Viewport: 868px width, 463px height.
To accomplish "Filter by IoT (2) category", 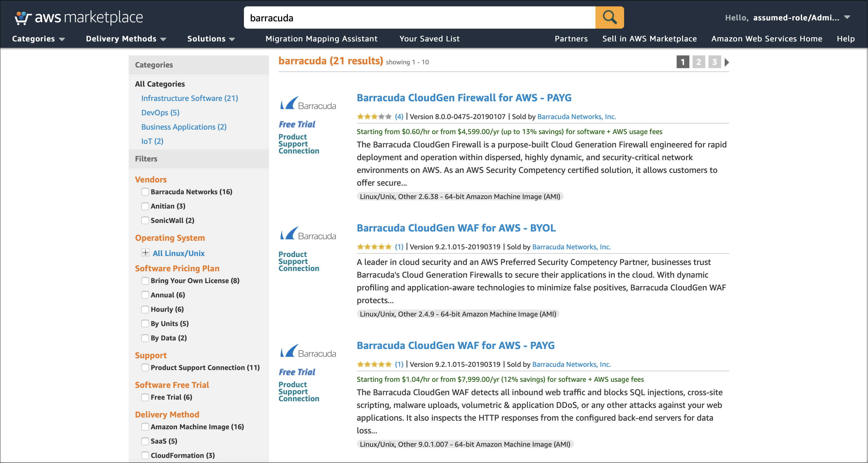I will click(x=152, y=141).
